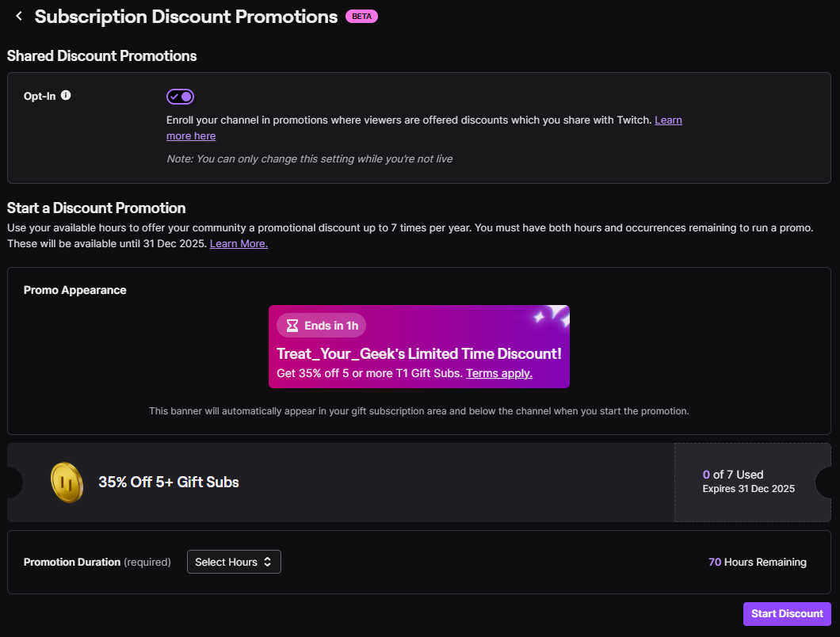Select the 35% Off 5+ Gift Subs promo card
Viewport: 840px width, 637px height.
coord(169,482)
